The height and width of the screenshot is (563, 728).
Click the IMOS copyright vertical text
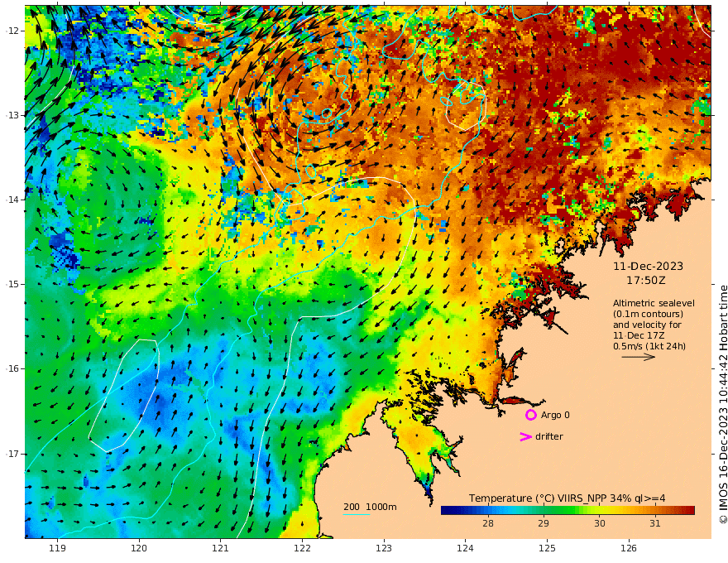click(x=723, y=404)
